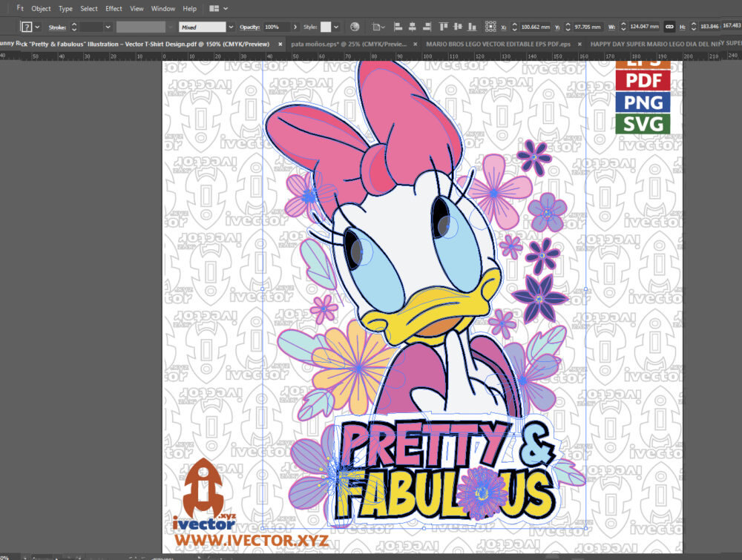The height and width of the screenshot is (560, 742).
Task: Click the height 183.846 field
Action: [x=709, y=27]
